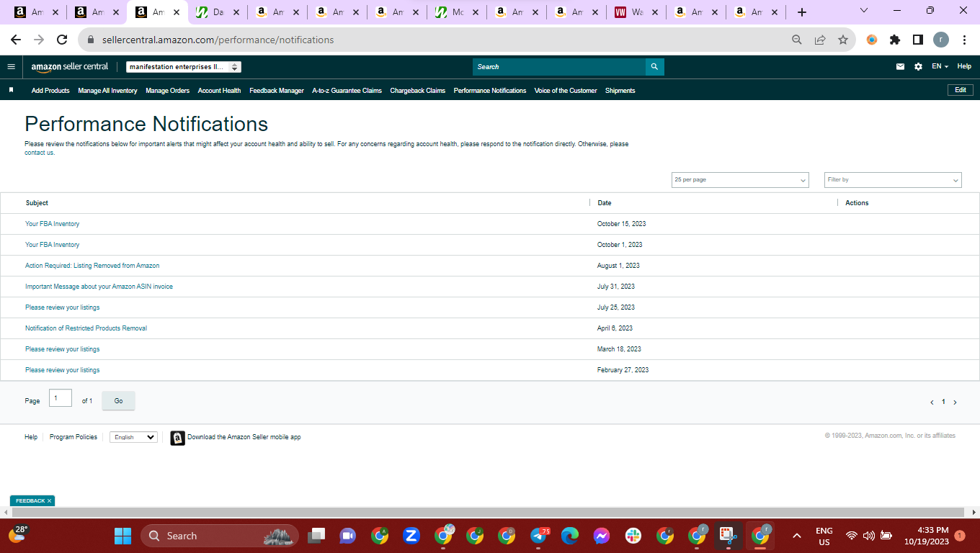
Task: Click the Page number input box
Action: click(61, 398)
